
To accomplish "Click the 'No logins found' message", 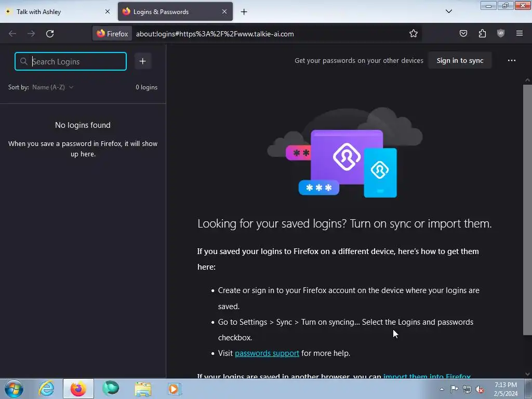I will 83,125.
